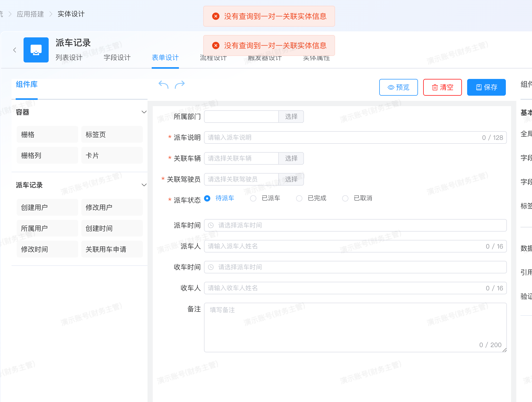532x402 pixels.
Task: Click the clock icon in 派车时间 field
Action: (x=211, y=225)
